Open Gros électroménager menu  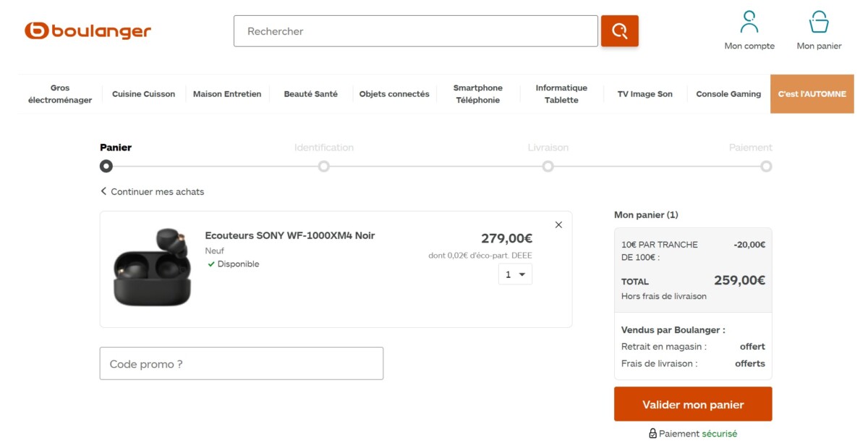tap(60, 94)
